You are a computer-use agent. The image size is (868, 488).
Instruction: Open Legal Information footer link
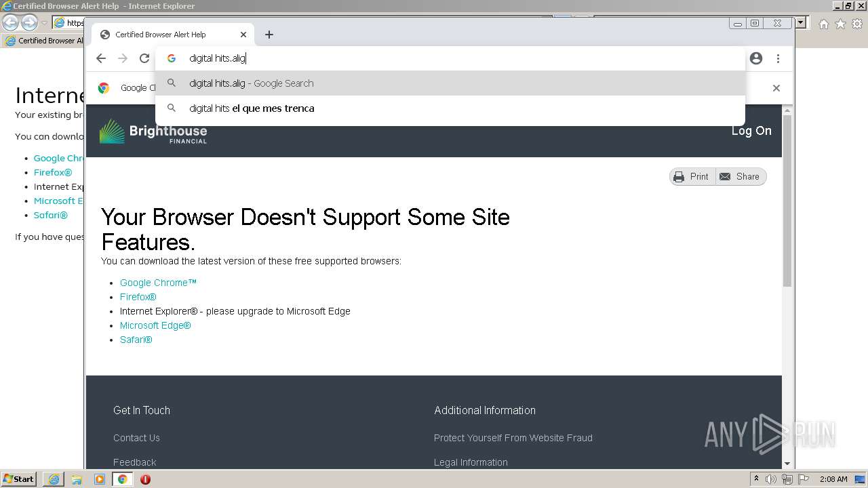471,462
